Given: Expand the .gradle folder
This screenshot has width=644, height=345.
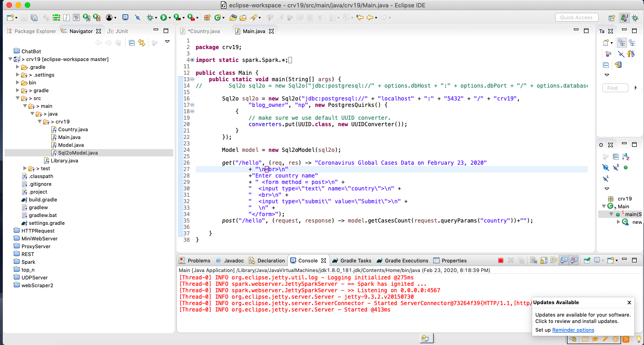Looking at the screenshot, I should coord(17,67).
